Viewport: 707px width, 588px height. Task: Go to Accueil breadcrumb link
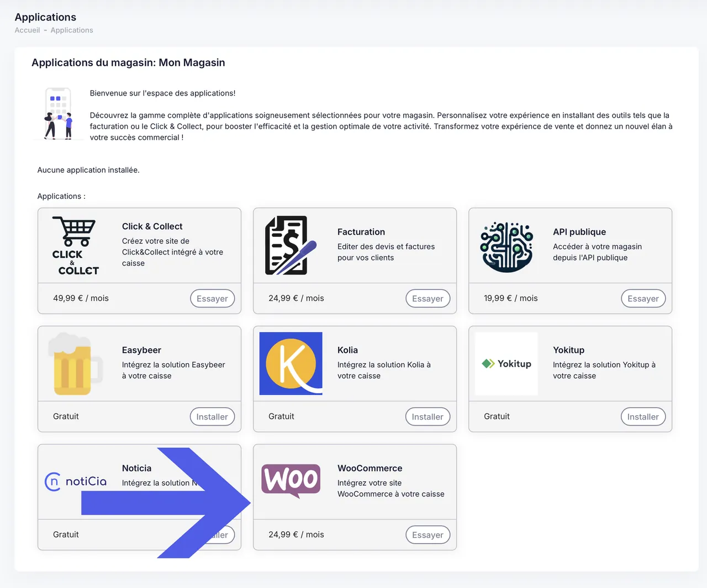tap(27, 30)
